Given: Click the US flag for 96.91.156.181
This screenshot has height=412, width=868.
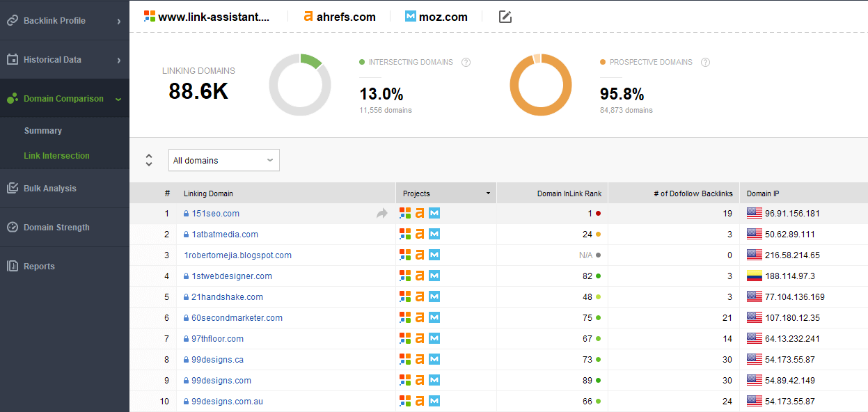Looking at the screenshot, I should click(754, 214).
